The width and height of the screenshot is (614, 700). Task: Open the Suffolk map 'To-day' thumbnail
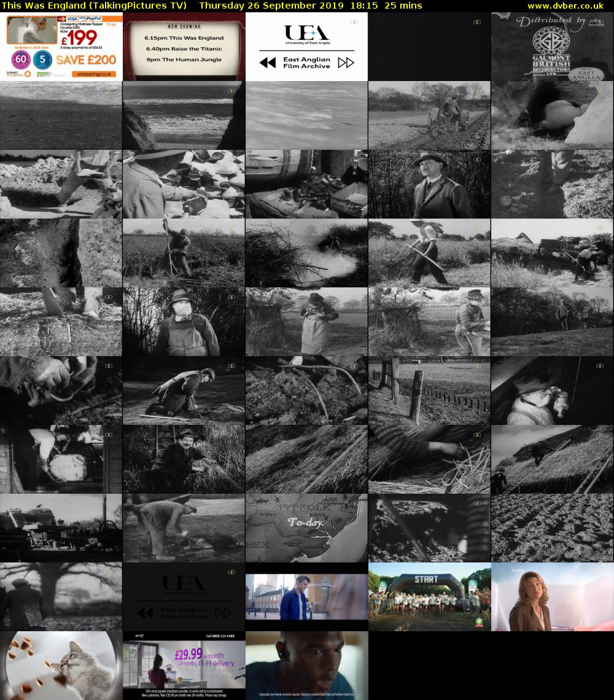[x=306, y=528]
